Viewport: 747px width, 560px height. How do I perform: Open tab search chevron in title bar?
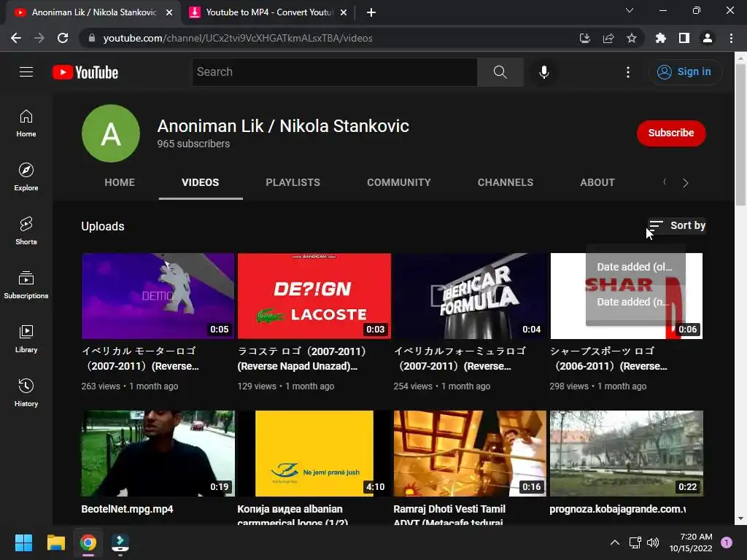pos(630,10)
